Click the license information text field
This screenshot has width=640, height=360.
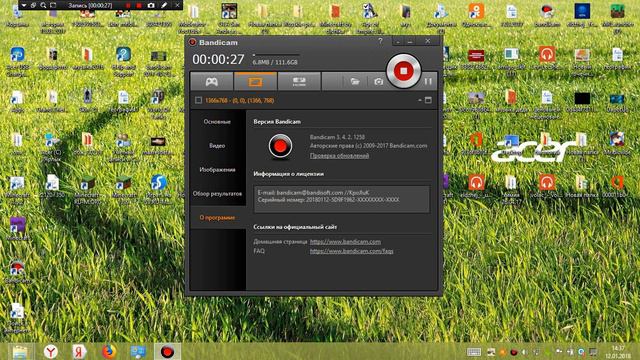pyautogui.click(x=342, y=199)
